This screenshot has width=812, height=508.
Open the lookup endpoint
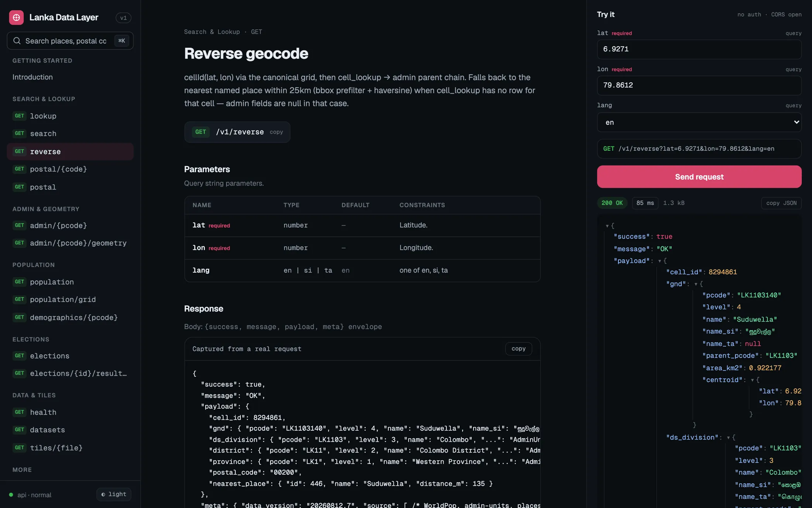[x=70, y=116]
